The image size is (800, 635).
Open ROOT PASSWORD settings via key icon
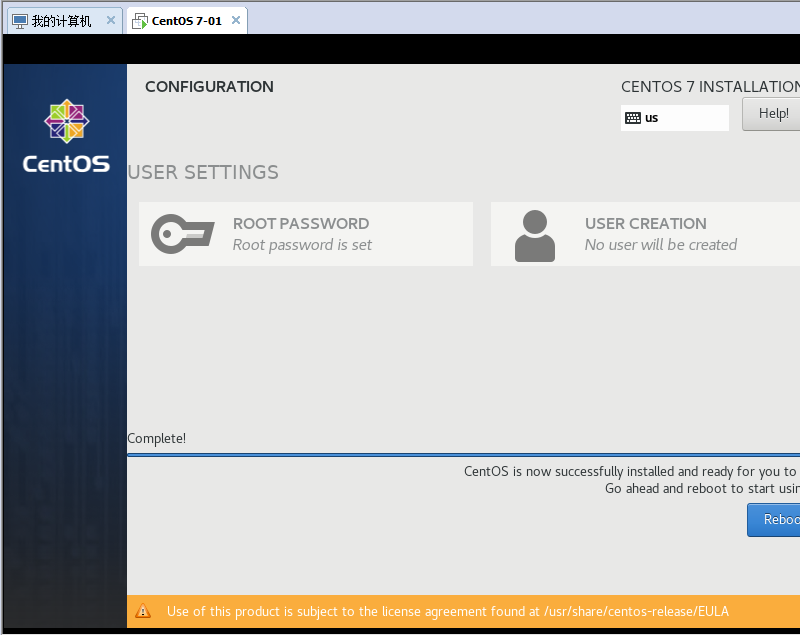(182, 234)
